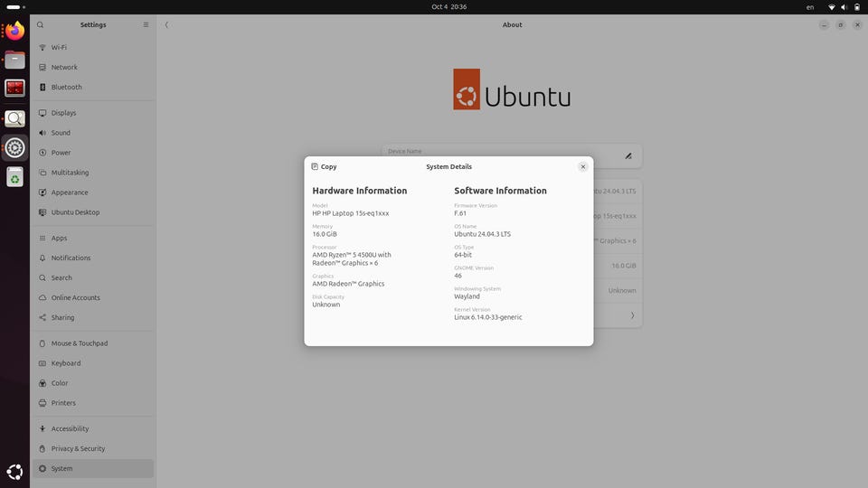Viewport: 868px width, 488px height.
Task: Open Search settings panel
Action: click(93, 277)
